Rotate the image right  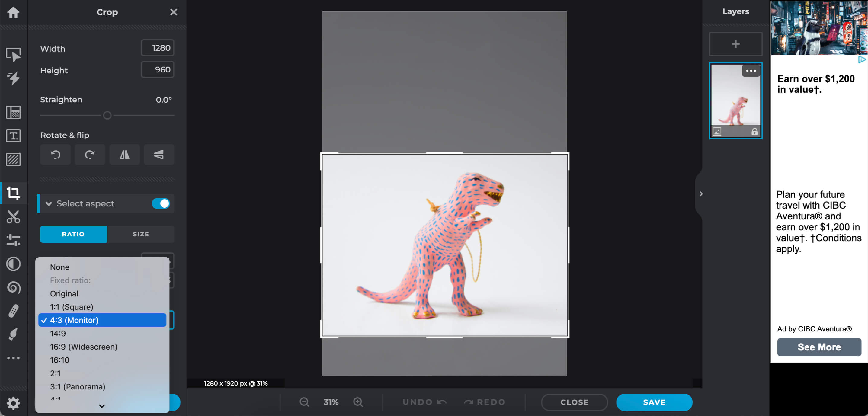[90, 155]
